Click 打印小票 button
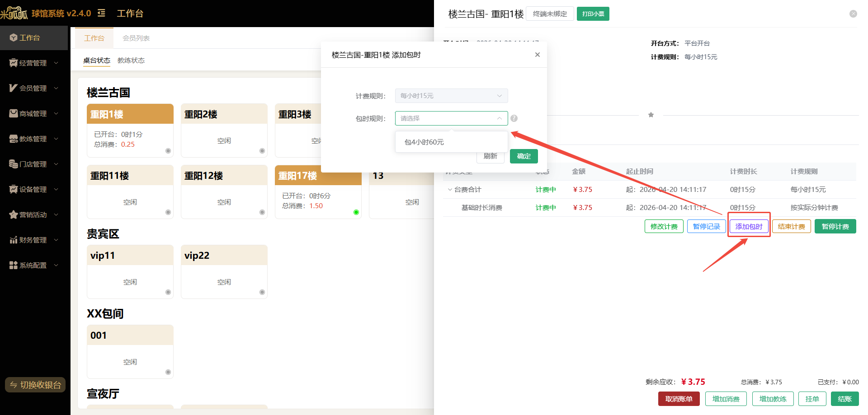This screenshot has height=415, width=868. (x=593, y=14)
